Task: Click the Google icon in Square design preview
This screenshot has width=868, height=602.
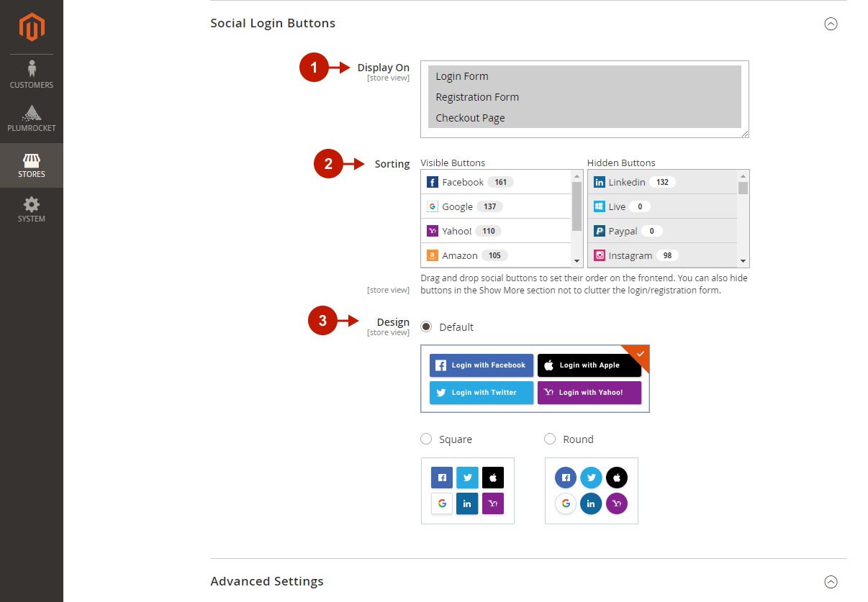Action: pyautogui.click(x=442, y=503)
